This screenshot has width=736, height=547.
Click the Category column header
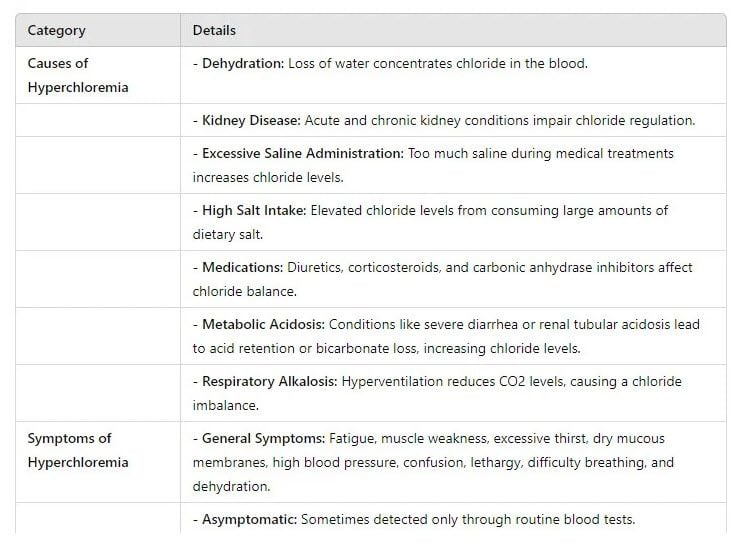[56, 31]
